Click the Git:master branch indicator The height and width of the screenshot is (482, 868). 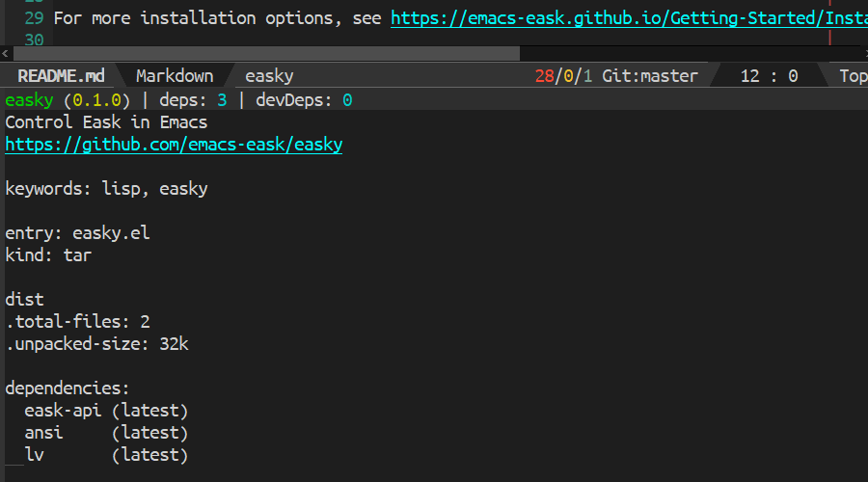650,76
